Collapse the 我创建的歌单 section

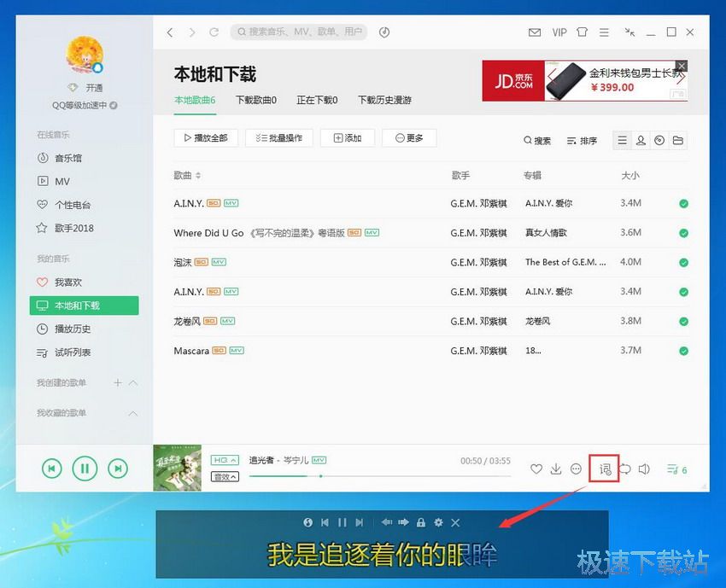[133, 382]
